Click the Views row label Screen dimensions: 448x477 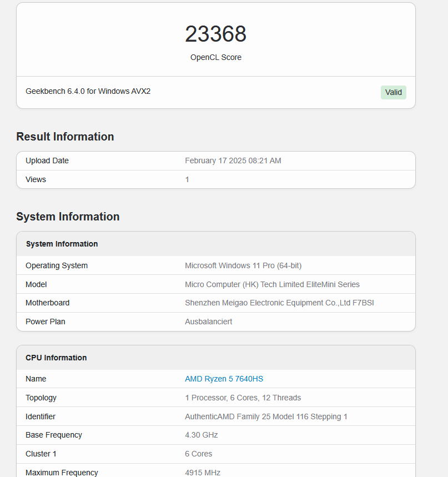point(36,179)
